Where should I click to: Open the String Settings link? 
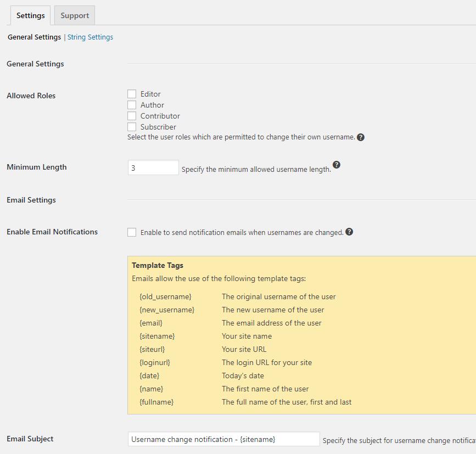coord(90,37)
